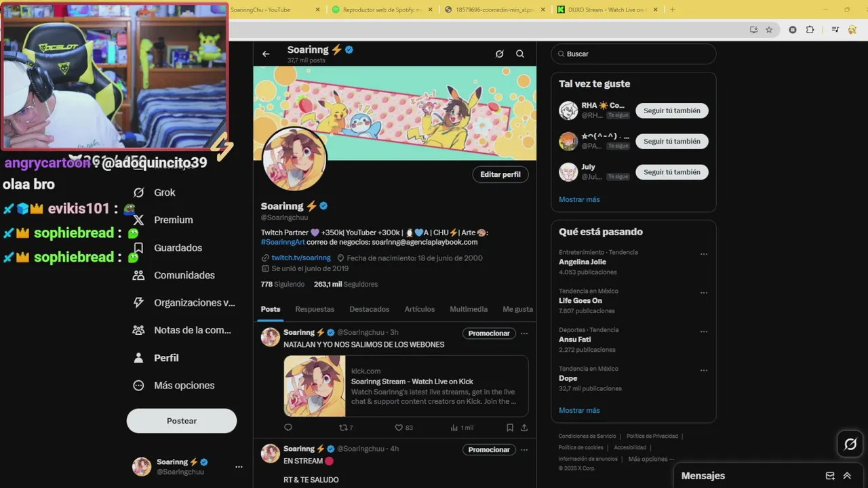Open the #SoarinngArt hashtag
The width and height of the screenshot is (868, 488).
point(283,242)
